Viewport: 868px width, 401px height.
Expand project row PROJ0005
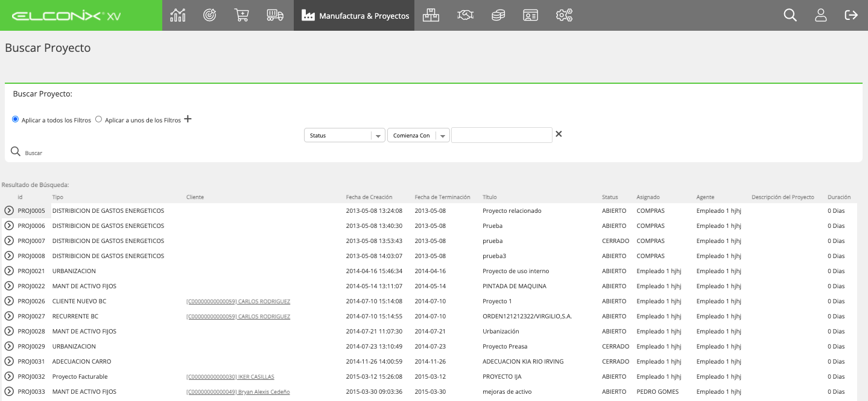9,210
